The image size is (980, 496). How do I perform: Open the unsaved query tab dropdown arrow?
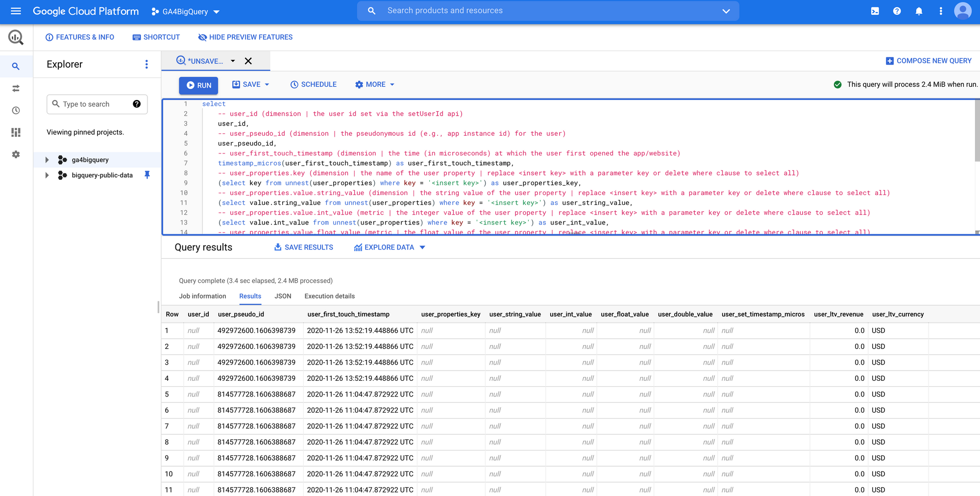pos(233,61)
